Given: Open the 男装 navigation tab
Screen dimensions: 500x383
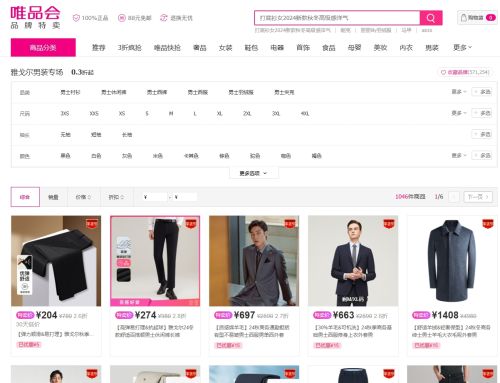Looking at the screenshot, I should 432,48.
